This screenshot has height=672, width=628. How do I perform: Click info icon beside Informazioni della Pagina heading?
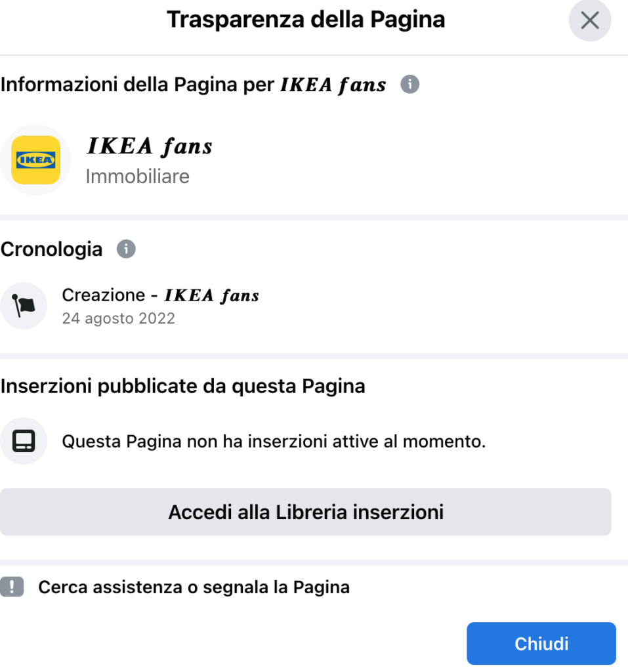coord(409,85)
